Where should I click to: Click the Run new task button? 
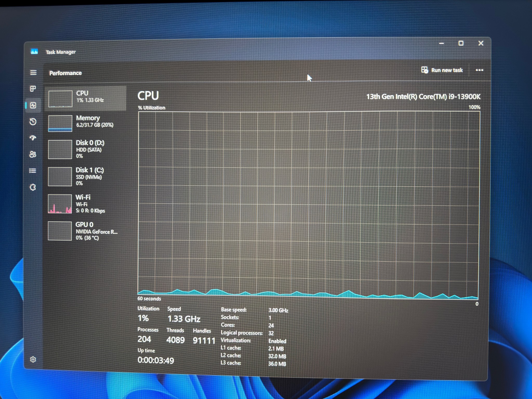(442, 70)
